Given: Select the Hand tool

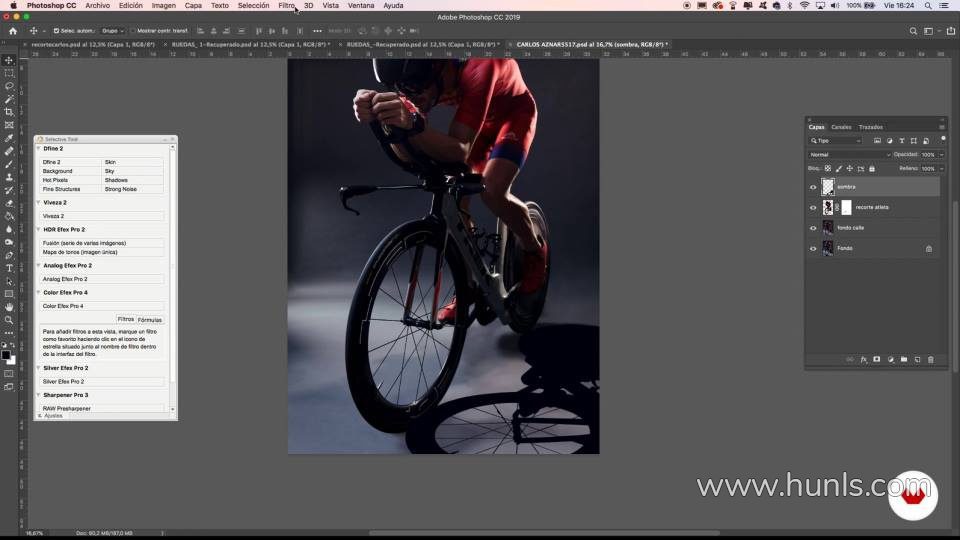Looking at the screenshot, I should pos(9,307).
